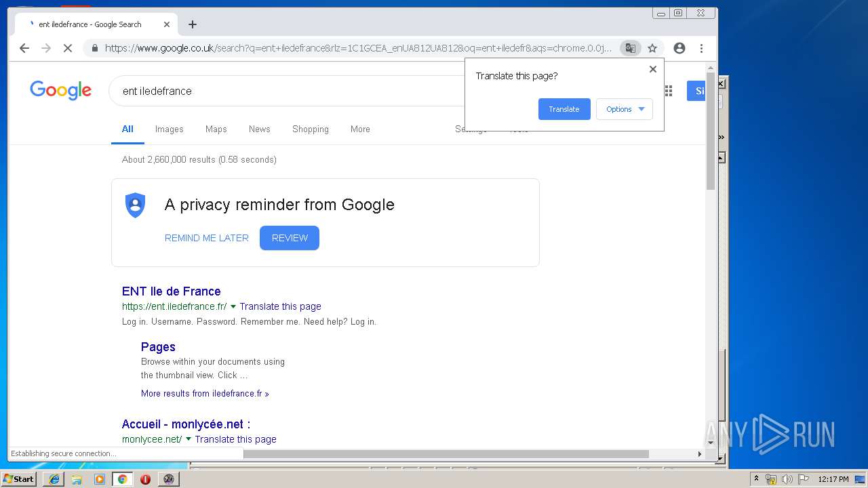Show hidden tray icons arrow
868x488 pixels.
[x=756, y=479]
